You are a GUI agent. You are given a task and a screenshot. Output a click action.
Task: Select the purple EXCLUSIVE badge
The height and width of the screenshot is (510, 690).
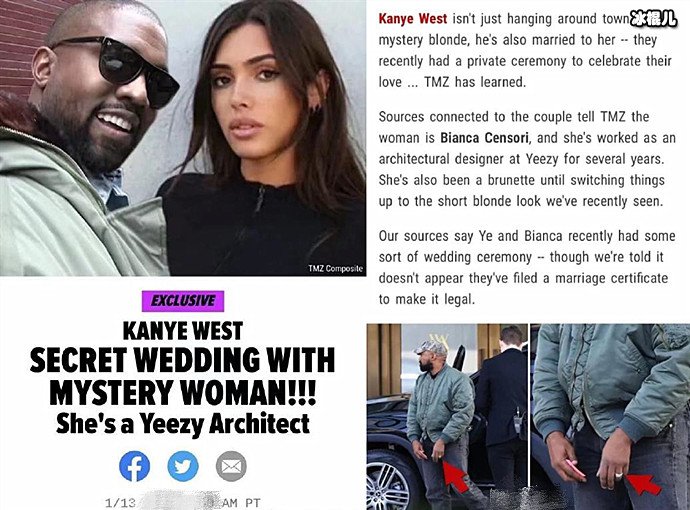pos(183,301)
